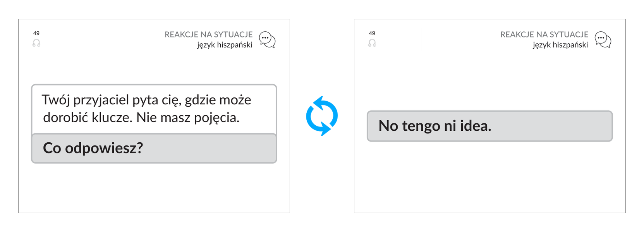Click 'REAKCJE NA SYTUACJE' heading on left card
This screenshot has width=644, height=232.
point(208,34)
